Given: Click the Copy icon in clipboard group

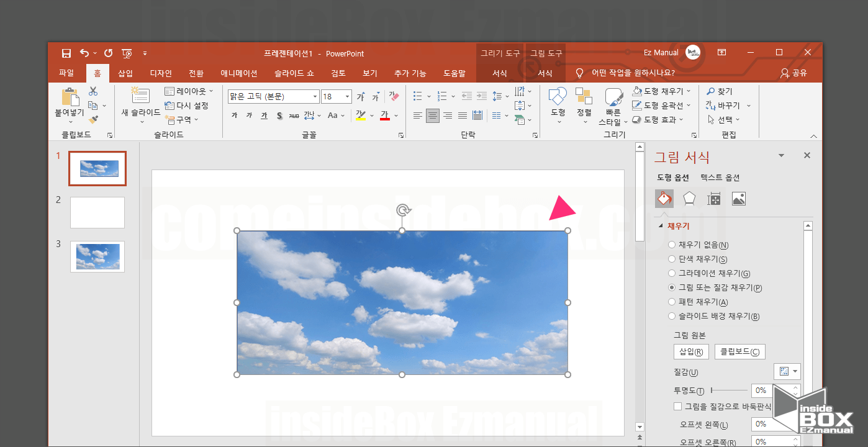Looking at the screenshot, I should [x=93, y=106].
